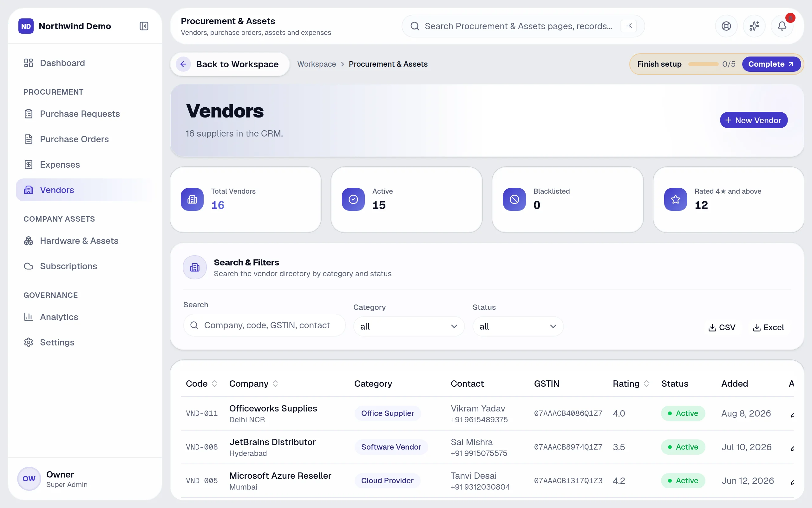Image resolution: width=812 pixels, height=508 pixels.
Task: Click the Workspace breadcrumb link
Action: point(317,64)
